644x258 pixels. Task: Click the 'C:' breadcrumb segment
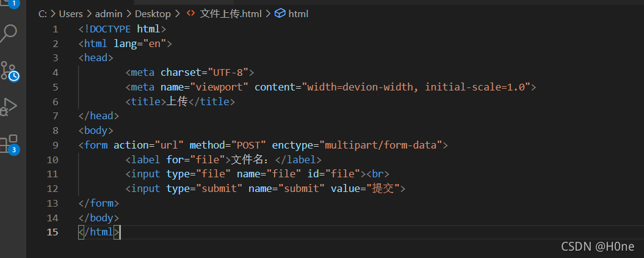click(43, 14)
